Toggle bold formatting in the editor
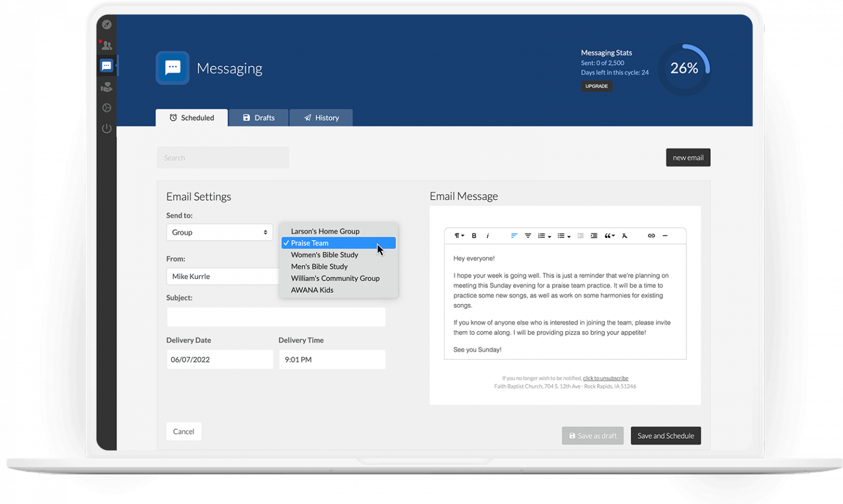This screenshot has height=504, width=843. click(474, 235)
